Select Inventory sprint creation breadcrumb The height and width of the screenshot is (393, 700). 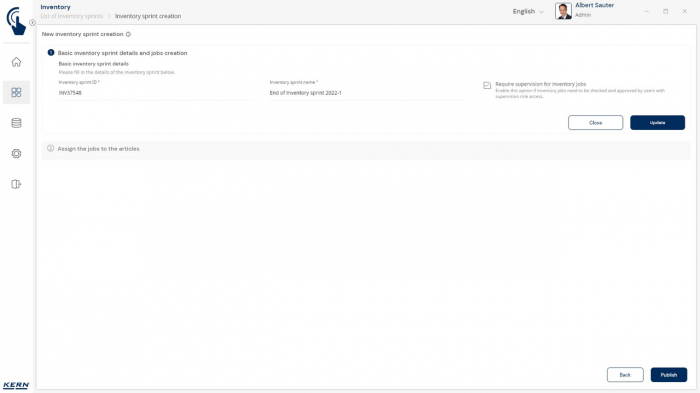(148, 16)
